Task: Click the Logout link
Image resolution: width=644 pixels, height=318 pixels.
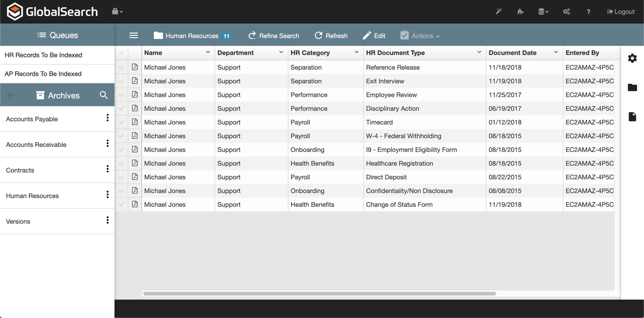Action: point(621,11)
